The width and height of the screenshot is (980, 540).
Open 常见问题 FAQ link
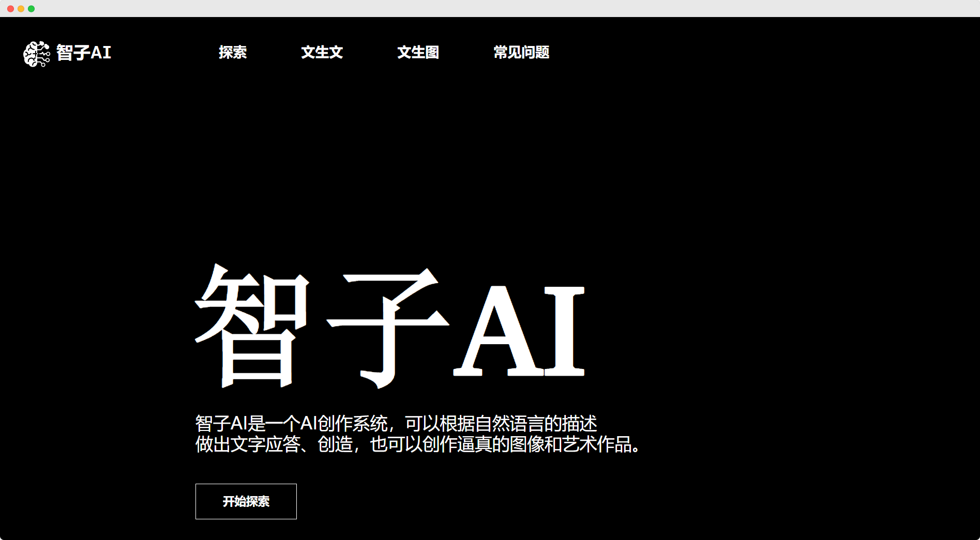click(521, 52)
